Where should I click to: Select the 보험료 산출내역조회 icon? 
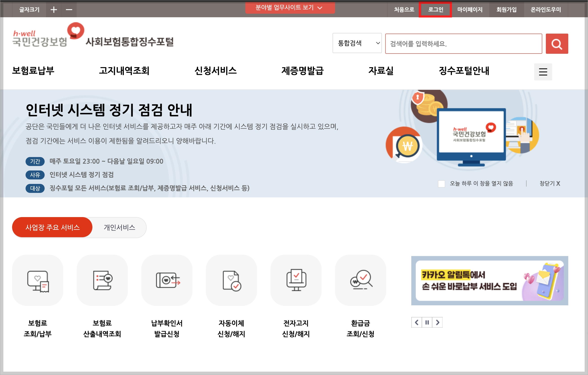tap(102, 281)
